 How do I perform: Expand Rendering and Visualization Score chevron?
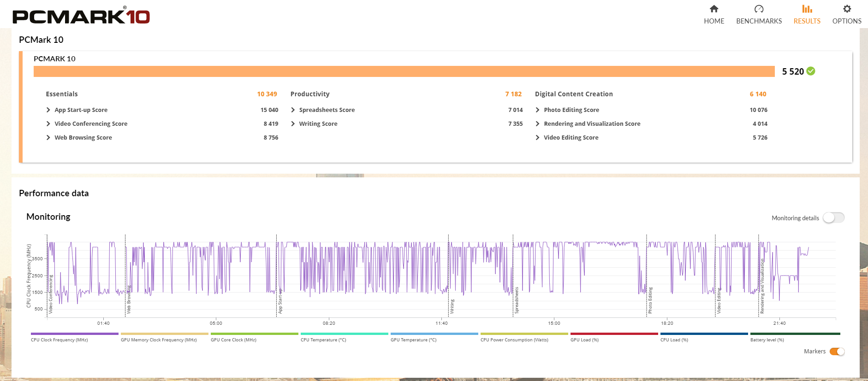point(537,123)
